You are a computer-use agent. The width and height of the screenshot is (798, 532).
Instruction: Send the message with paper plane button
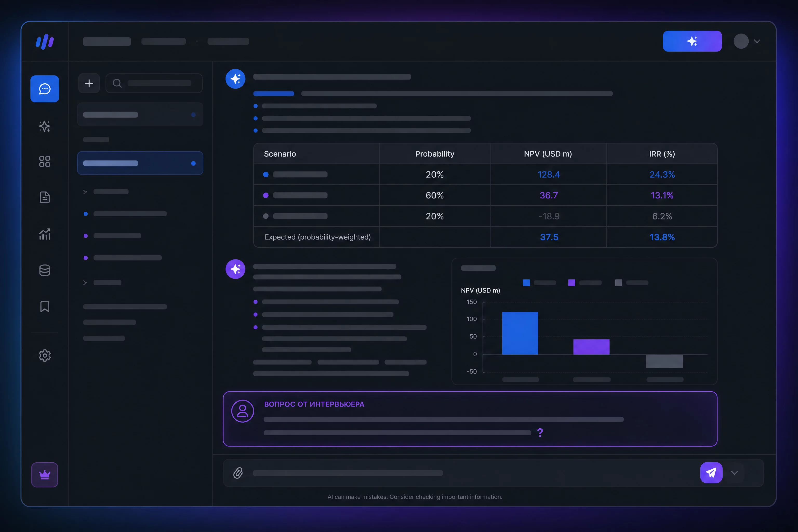(x=711, y=473)
